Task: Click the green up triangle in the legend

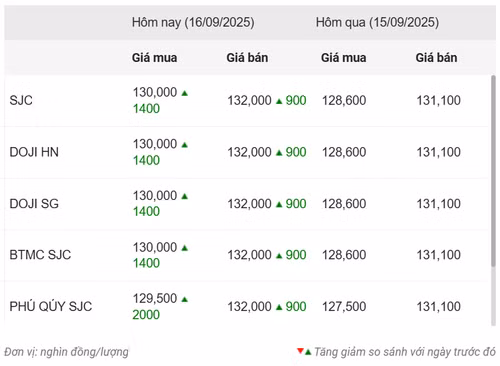Action: tap(308, 352)
